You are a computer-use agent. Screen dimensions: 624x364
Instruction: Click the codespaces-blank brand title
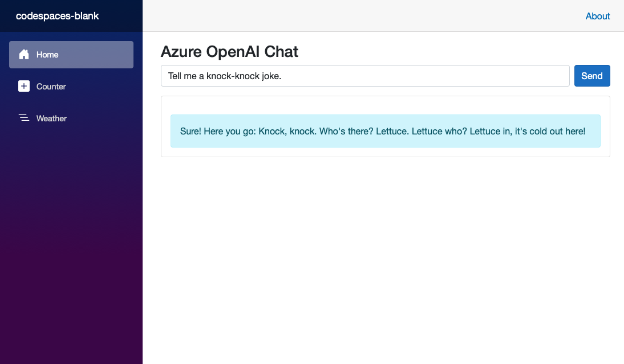pyautogui.click(x=57, y=16)
